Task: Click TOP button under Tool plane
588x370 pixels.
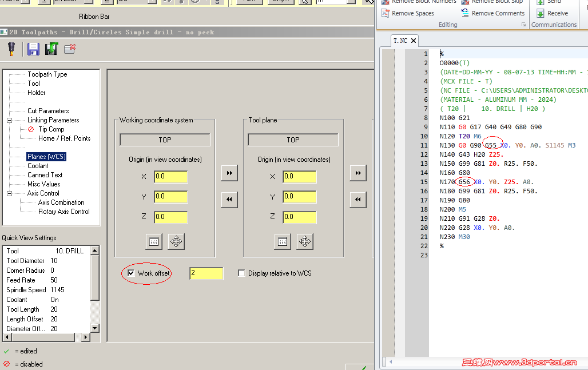Action: [x=293, y=140]
